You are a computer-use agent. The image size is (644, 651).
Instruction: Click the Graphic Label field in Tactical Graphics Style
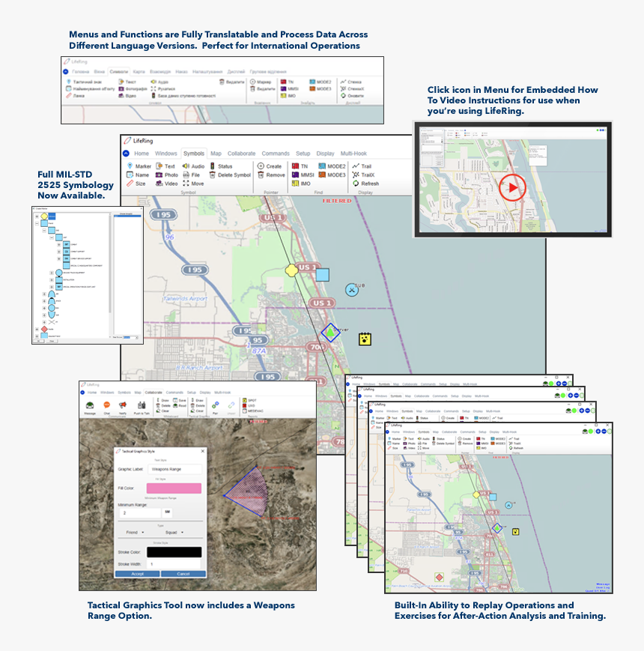click(x=174, y=469)
